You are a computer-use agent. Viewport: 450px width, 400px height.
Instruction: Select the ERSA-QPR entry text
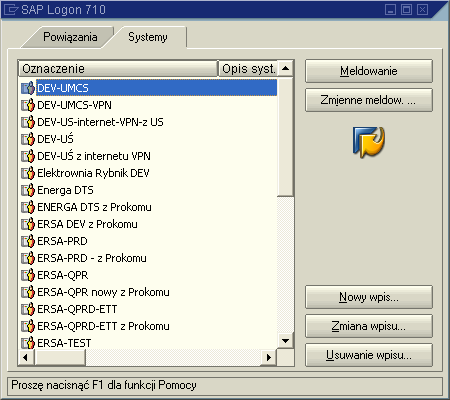[63, 275]
